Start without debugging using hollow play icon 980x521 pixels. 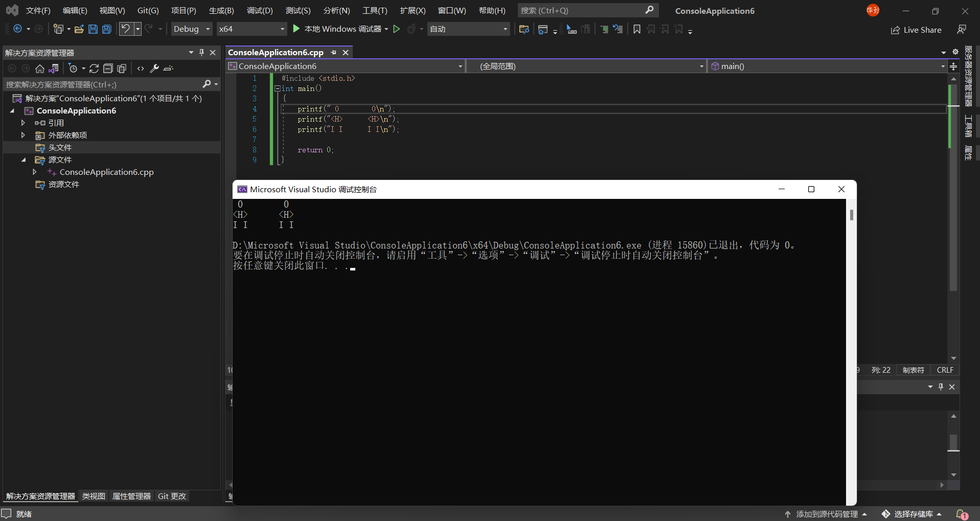(396, 29)
